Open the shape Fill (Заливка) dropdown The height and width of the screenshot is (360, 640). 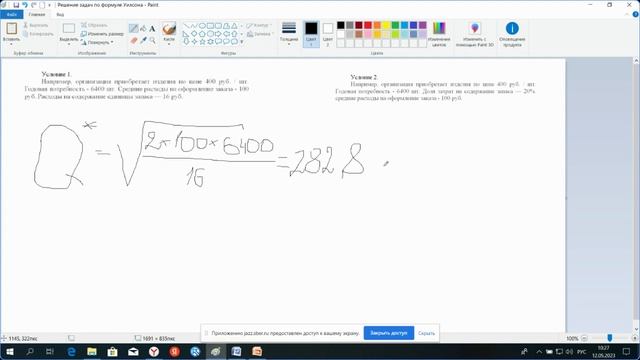[260, 34]
